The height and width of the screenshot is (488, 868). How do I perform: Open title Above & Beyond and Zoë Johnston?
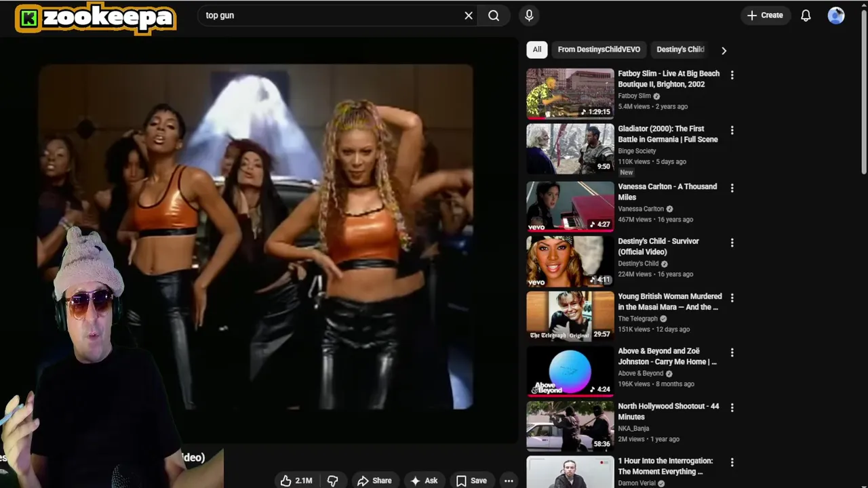pos(667,357)
